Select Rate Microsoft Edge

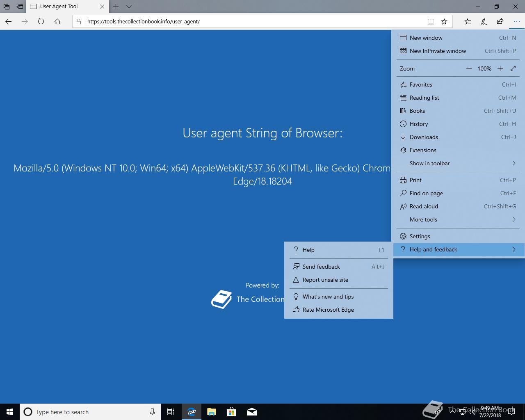[339, 310]
